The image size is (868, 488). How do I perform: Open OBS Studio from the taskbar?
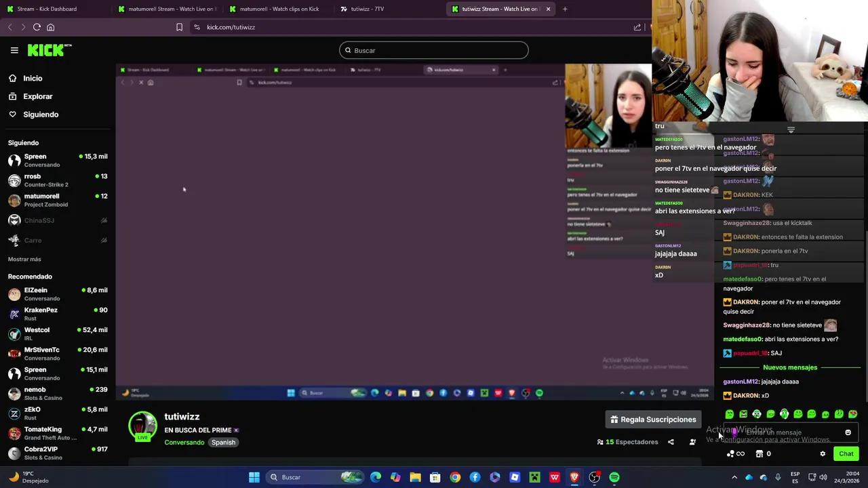coord(594,477)
